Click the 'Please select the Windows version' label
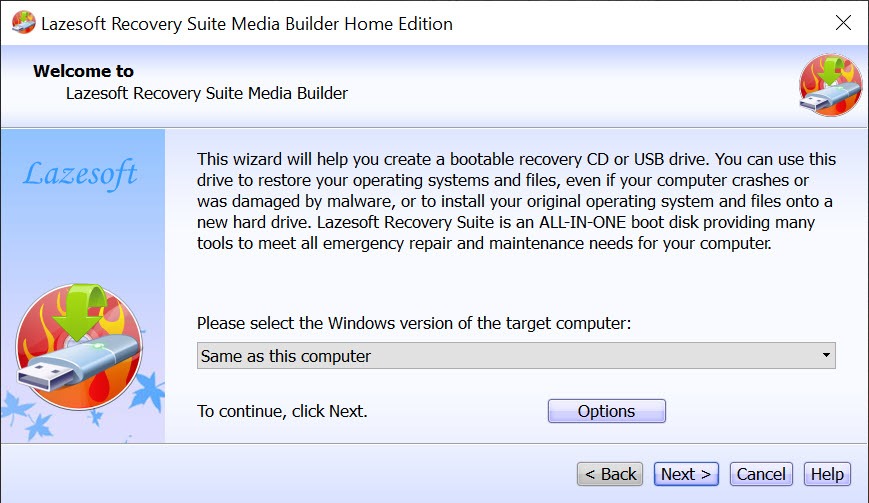The height and width of the screenshot is (503, 869). point(414,323)
